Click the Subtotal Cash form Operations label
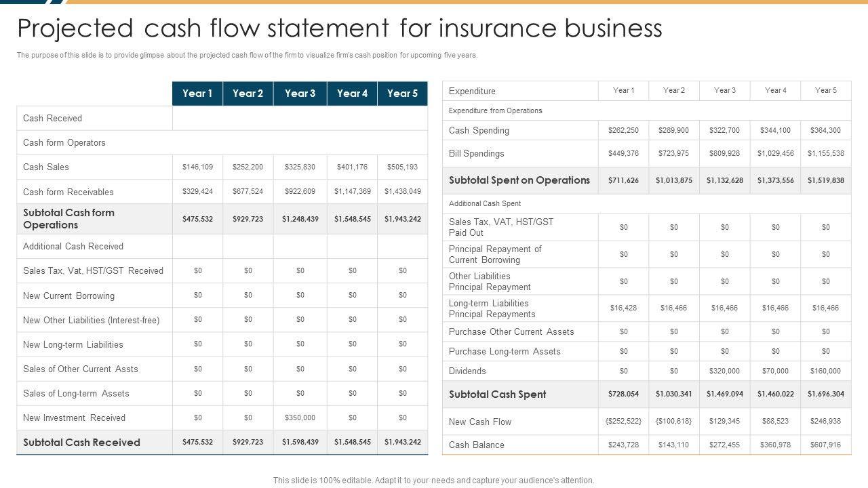The height and width of the screenshot is (488, 868). pyautogui.click(x=68, y=219)
